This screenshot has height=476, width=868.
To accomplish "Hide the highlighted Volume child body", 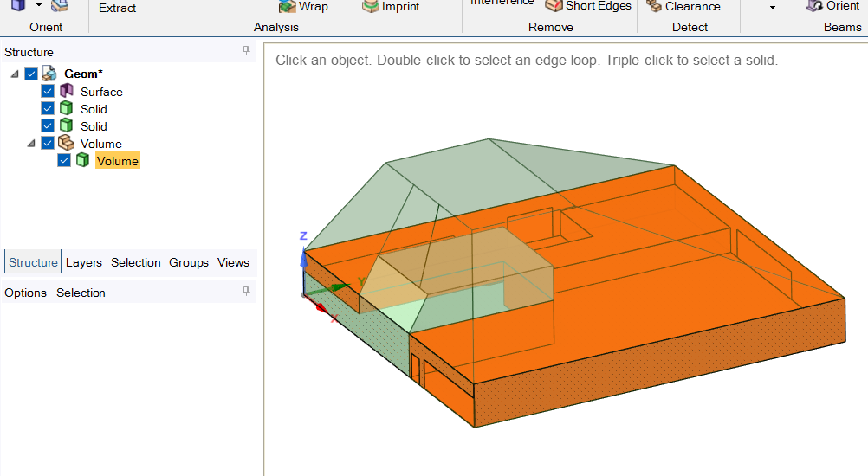I will click(64, 161).
